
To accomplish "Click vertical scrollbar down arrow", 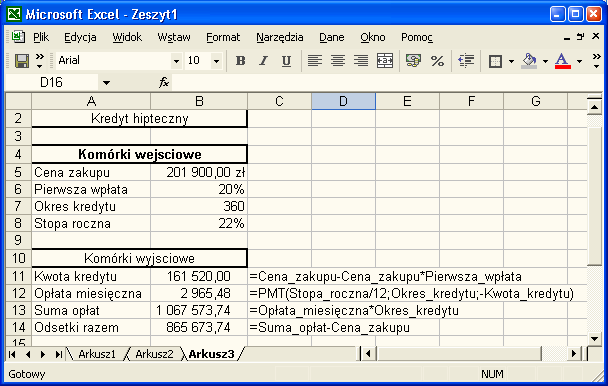I will pos(594,338).
